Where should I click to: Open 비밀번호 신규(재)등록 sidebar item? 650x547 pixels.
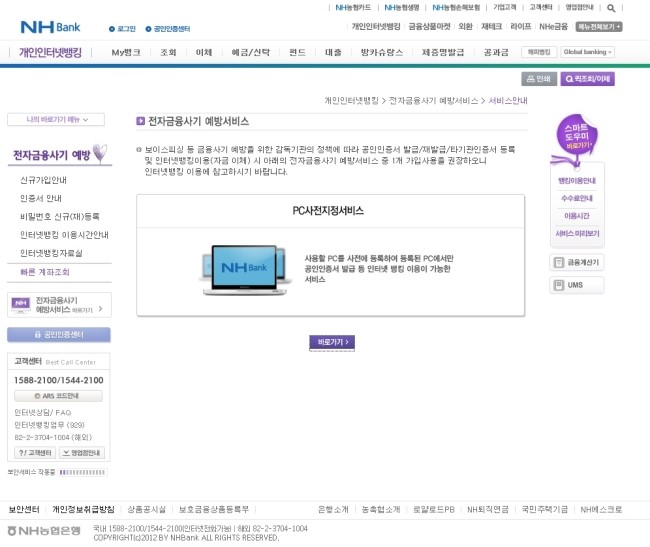[60, 216]
